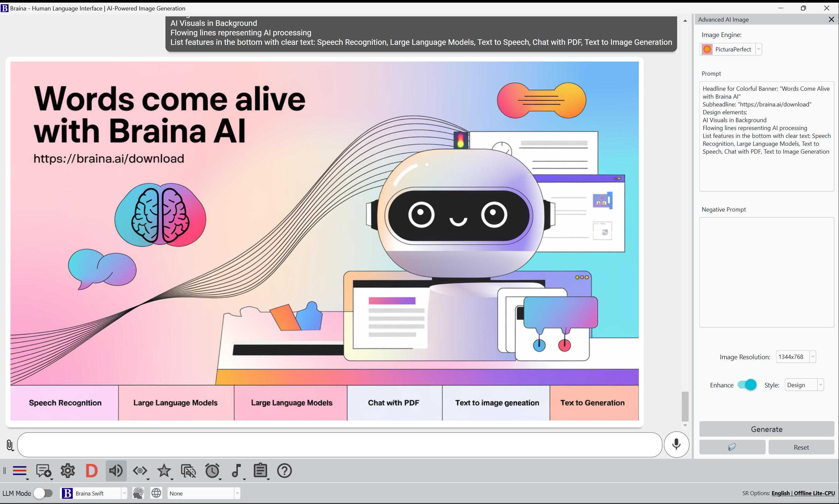Click the music note icon in toolbar

coord(237,471)
